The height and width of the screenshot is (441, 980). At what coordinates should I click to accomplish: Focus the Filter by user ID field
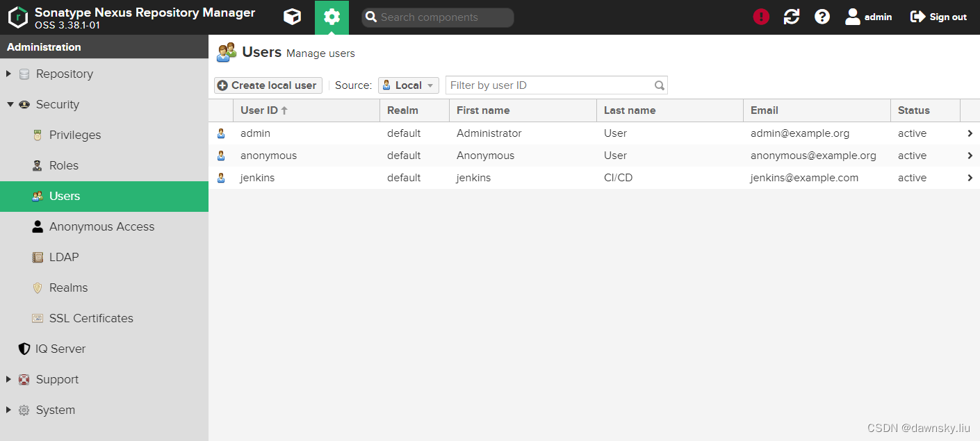pos(557,85)
